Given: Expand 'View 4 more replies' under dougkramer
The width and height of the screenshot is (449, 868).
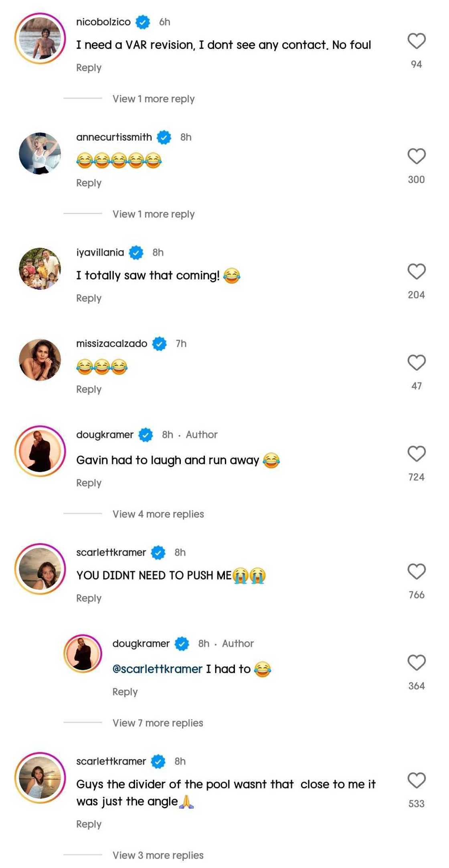Looking at the screenshot, I should 158,514.
